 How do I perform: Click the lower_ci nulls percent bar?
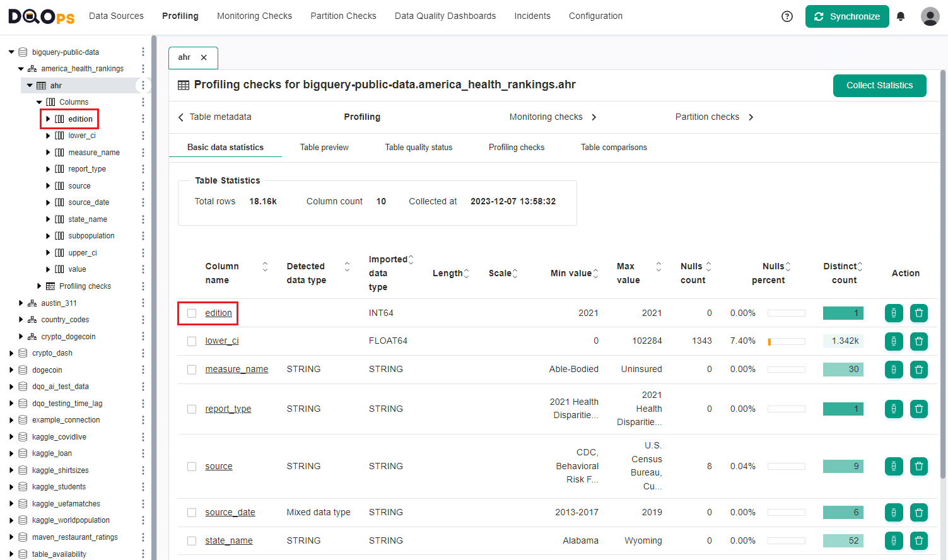tap(786, 341)
